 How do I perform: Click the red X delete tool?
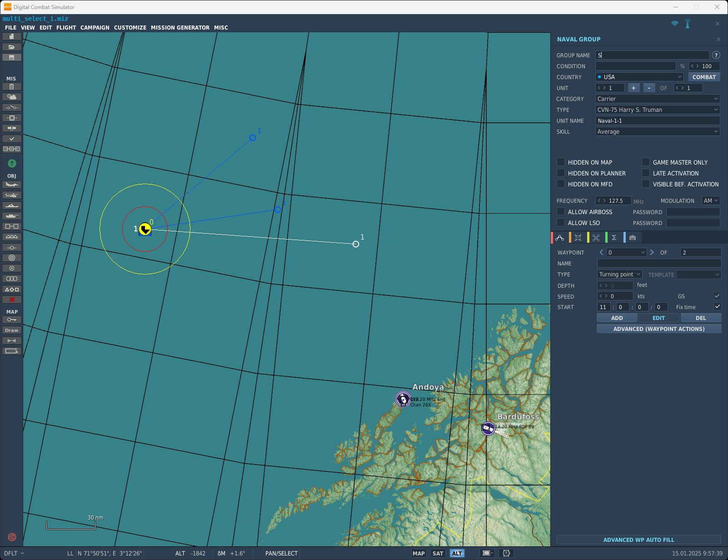tap(12, 300)
